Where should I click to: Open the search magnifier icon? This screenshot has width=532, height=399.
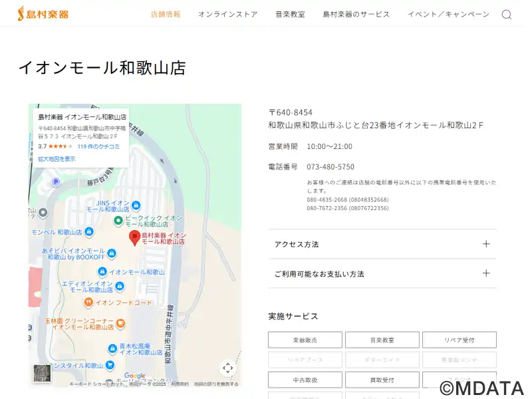click(x=506, y=15)
